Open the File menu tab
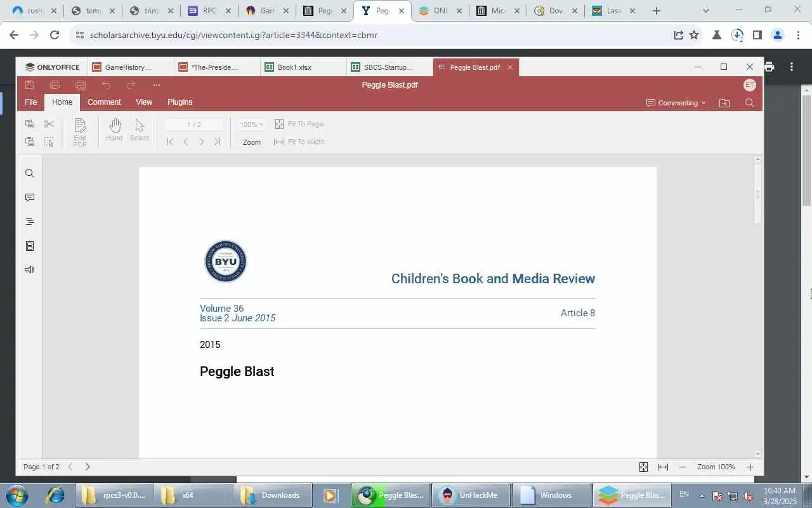Image resolution: width=812 pixels, height=508 pixels. (30, 102)
